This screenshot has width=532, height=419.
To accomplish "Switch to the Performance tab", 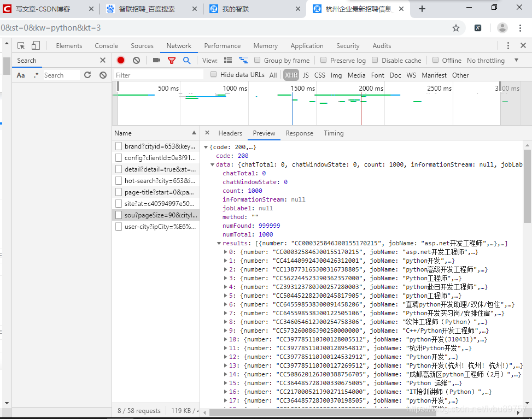I will pyautogui.click(x=222, y=46).
